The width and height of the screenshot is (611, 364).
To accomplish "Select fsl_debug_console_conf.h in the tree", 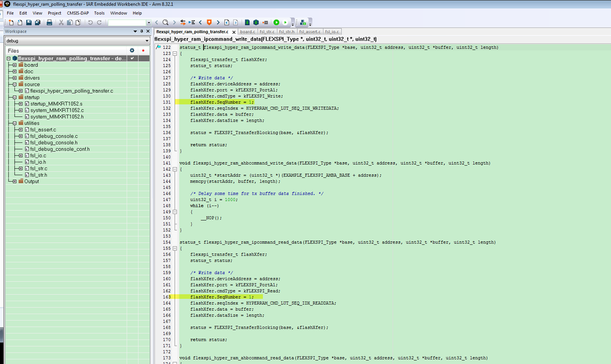I will (x=60, y=149).
